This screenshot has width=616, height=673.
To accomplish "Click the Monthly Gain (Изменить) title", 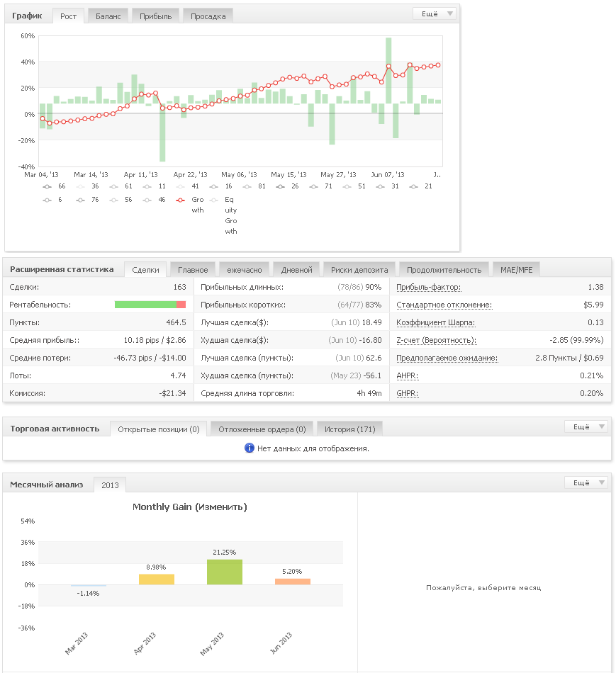I will coord(190,507).
